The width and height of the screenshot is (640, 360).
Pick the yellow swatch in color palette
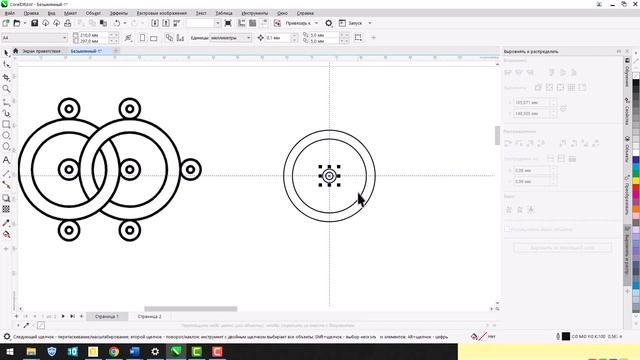point(636,180)
